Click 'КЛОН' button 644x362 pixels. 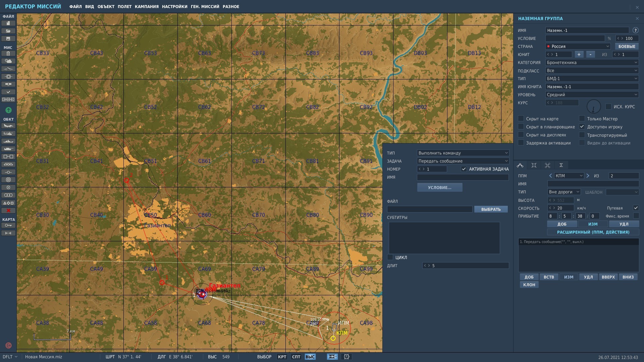(x=529, y=285)
